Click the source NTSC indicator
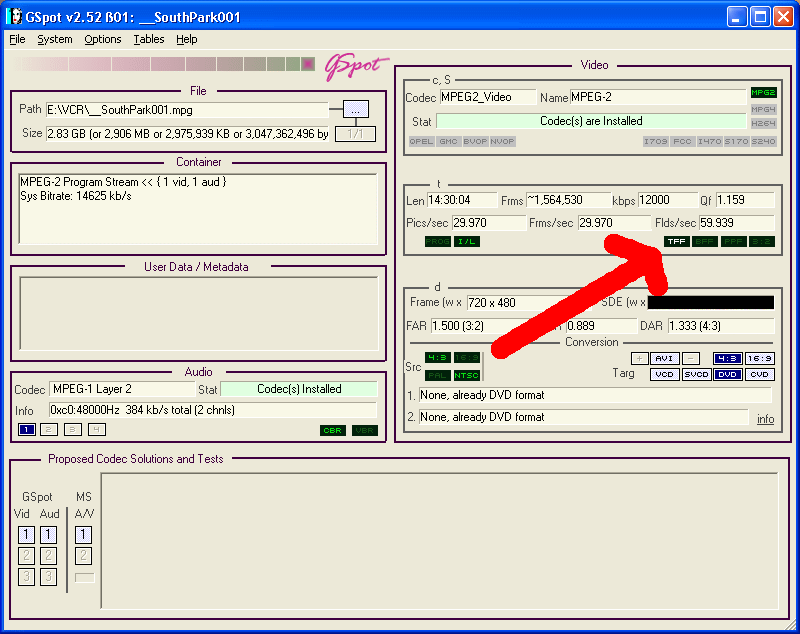This screenshot has width=800, height=634. 467,375
